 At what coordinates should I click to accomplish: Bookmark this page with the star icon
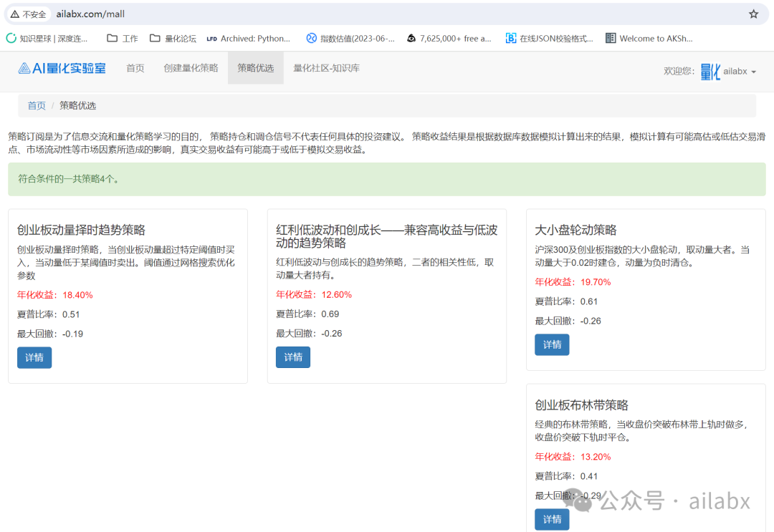[x=753, y=14]
